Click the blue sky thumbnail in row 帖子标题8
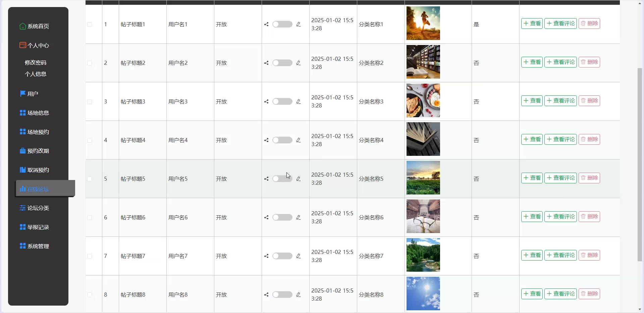 [423, 294]
